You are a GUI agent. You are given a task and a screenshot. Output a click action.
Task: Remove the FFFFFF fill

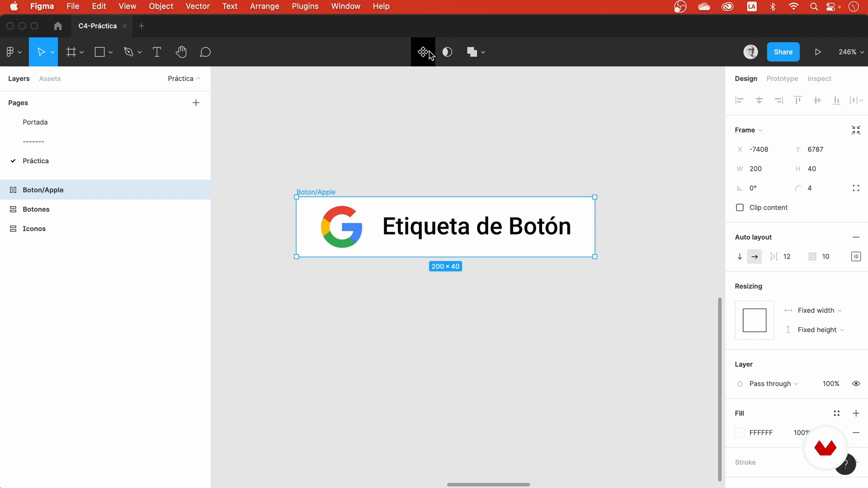856,432
